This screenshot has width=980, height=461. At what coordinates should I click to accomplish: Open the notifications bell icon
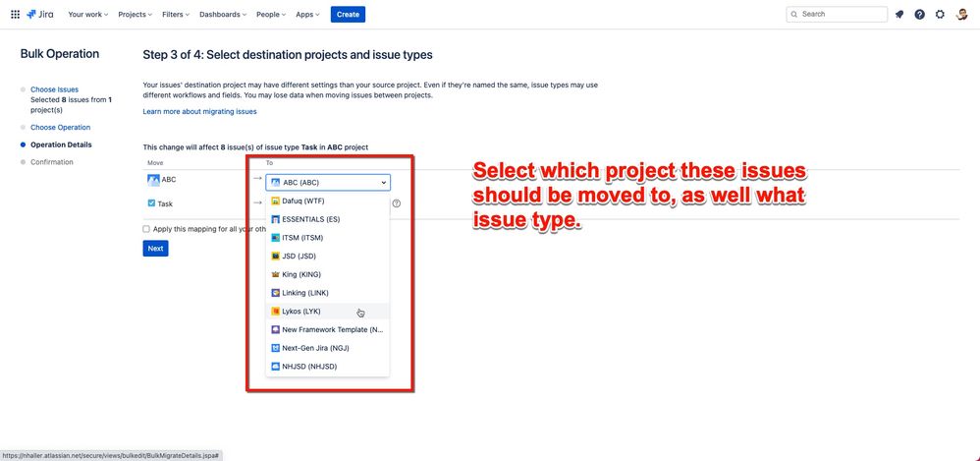tap(899, 15)
